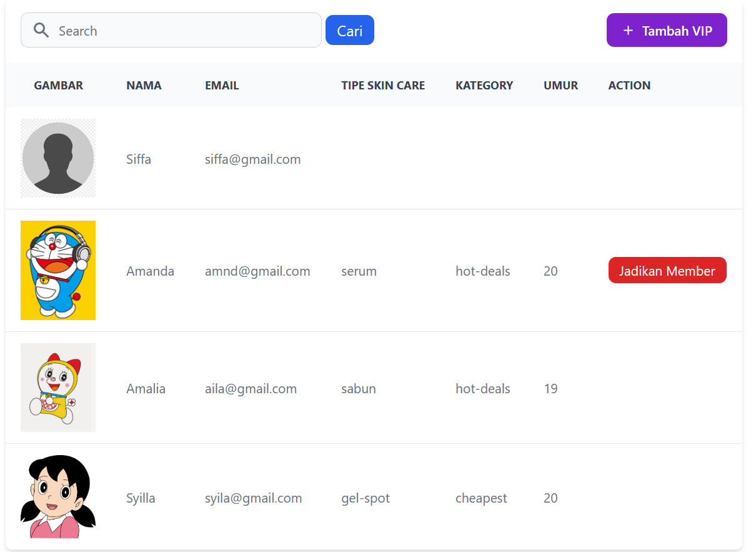The height and width of the screenshot is (552, 756).
Task: Click the magnifying glass search icon
Action: pos(41,29)
